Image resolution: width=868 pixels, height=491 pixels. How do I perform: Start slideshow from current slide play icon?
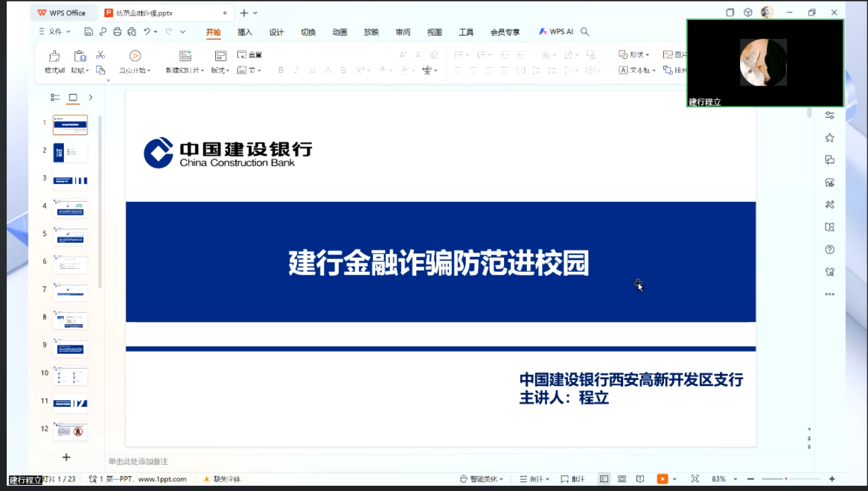click(135, 56)
